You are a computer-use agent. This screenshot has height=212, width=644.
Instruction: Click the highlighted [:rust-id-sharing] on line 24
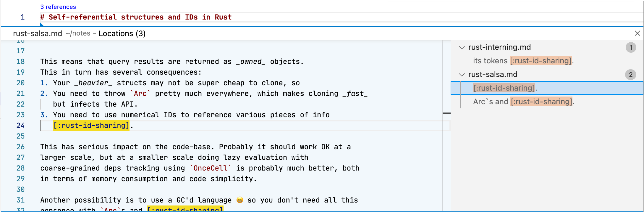tap(91, 126)
